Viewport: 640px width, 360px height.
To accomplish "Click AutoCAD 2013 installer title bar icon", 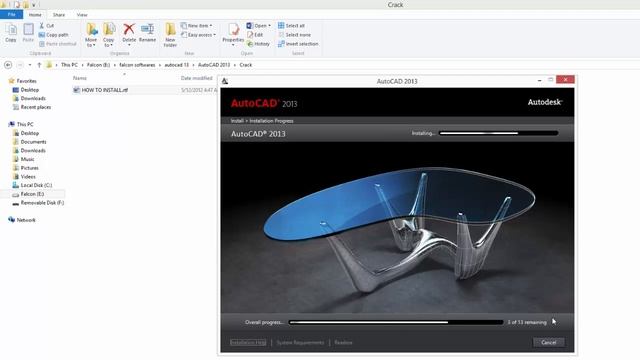I will click(x=225, y=81).
